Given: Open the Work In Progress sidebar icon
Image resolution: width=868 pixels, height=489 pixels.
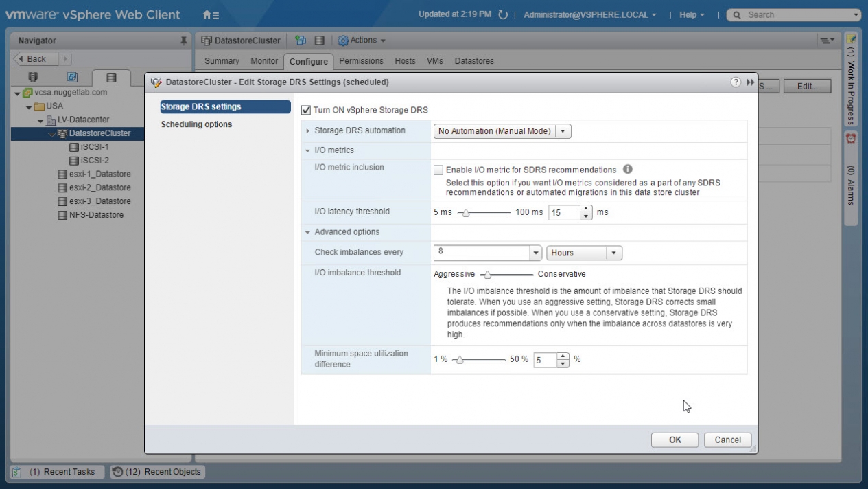Looking at the screenshot, I should pos(851,40).
